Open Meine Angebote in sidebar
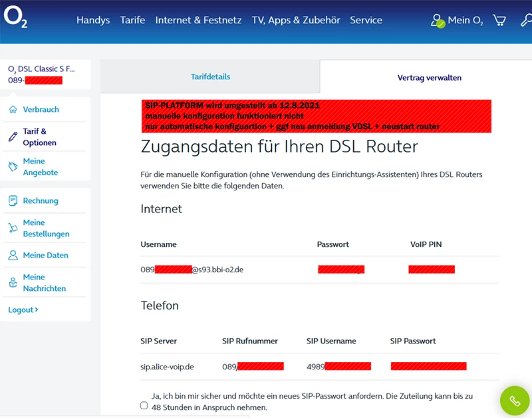532x418 pixels. (41, 166)
